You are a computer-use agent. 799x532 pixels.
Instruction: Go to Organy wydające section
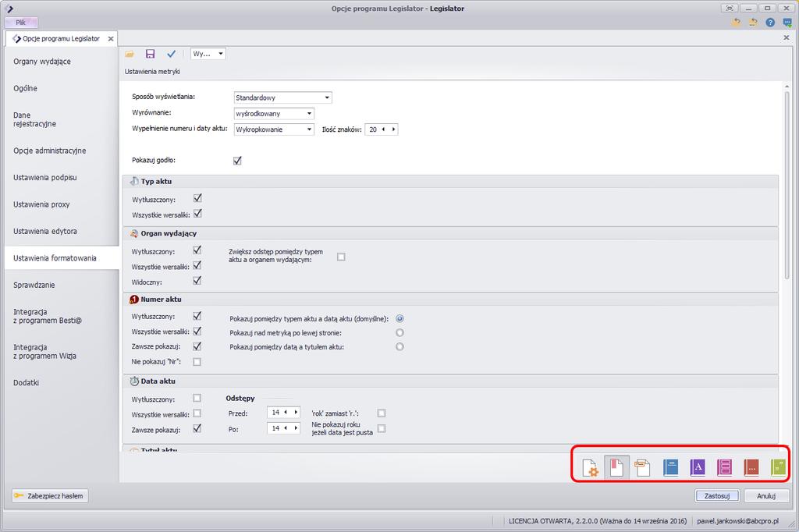coord(42,62)
